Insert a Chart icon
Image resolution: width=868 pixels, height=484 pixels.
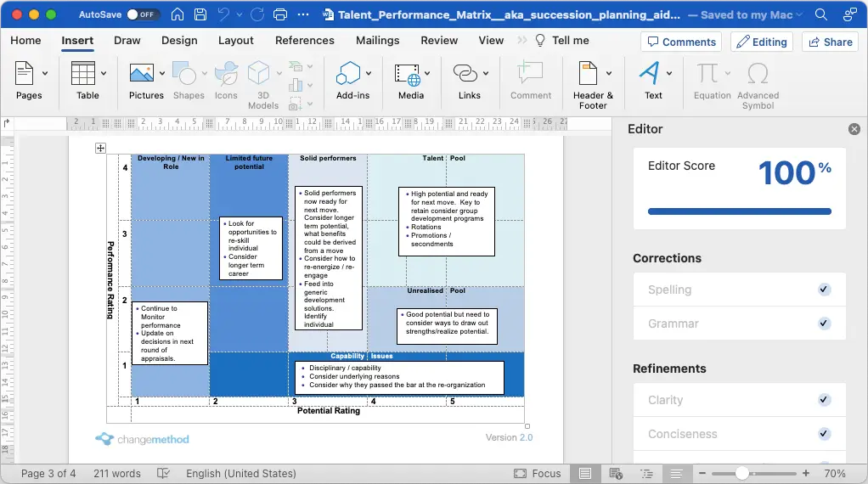[x=296, y=85]
